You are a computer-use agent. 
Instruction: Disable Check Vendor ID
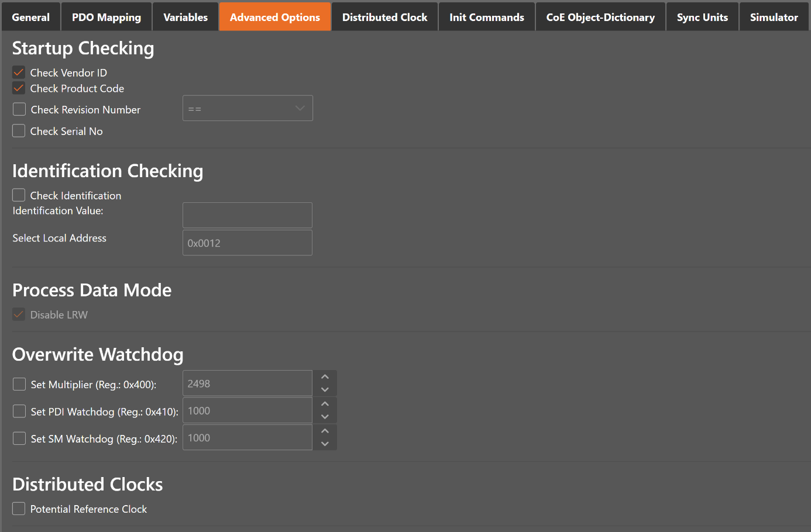click(x=18, y=72)
